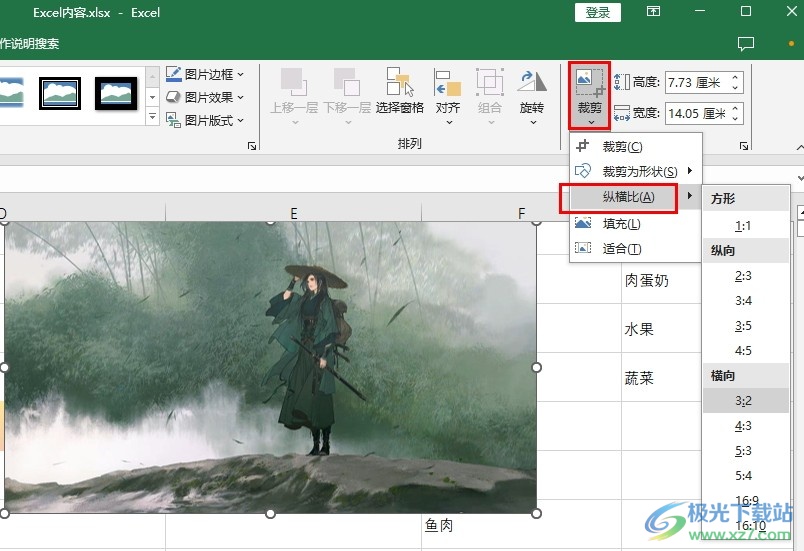
Task: Choose 填充(L) fill option
Action: point(635,223)
